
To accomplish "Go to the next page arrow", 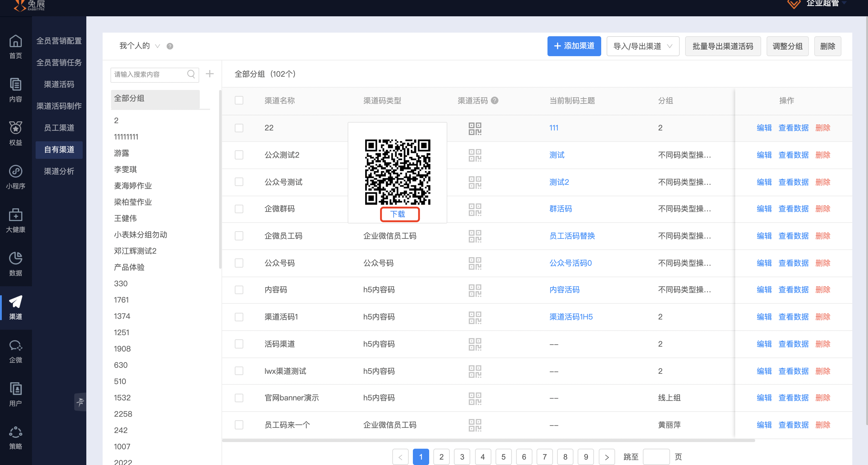I will click(x=607, y=457).
